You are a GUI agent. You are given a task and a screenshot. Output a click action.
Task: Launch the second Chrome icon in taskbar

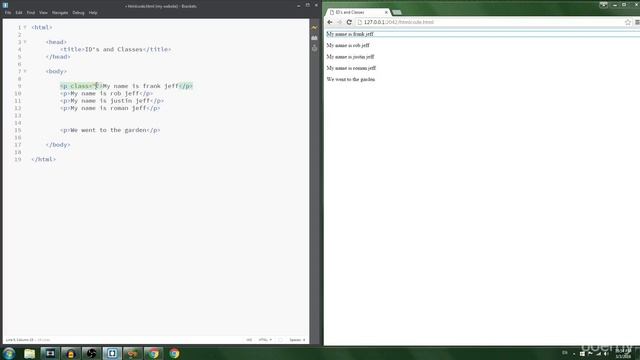[x=174, y=353]
